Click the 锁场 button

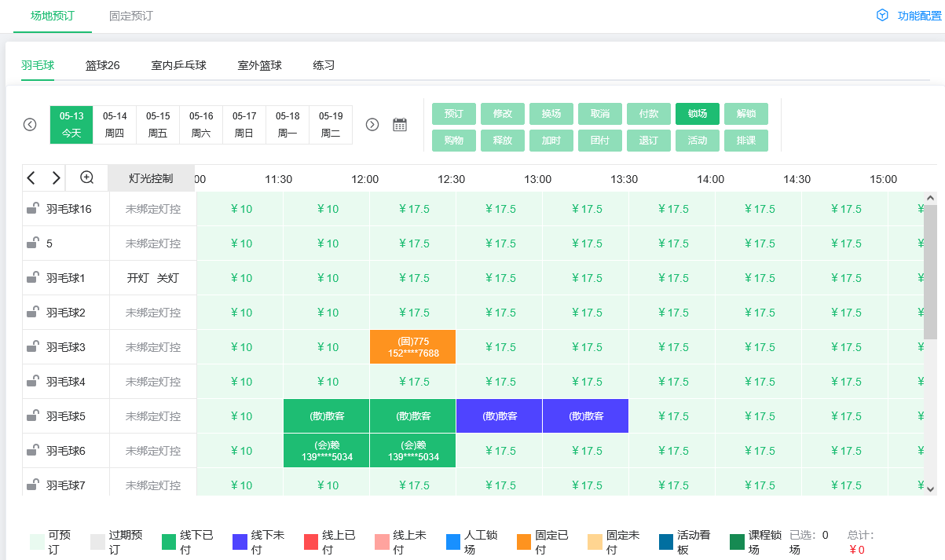[x=698, y=114]
